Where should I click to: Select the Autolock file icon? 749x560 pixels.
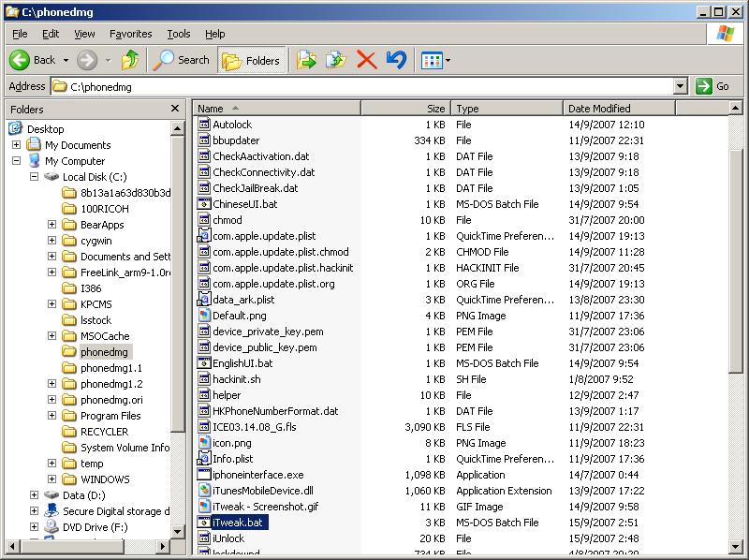204,125
